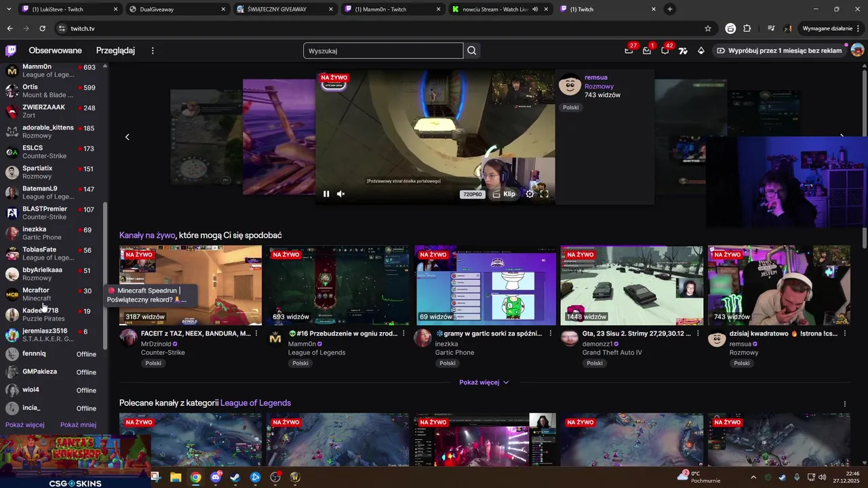Screen dimensions: 868x488
Task: Switch to the nowciu Stream browser tab
Action: (500, 9)
